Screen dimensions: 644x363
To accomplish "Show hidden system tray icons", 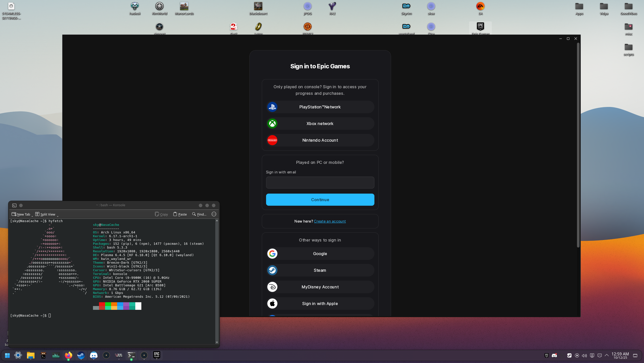I will (607, 355).
